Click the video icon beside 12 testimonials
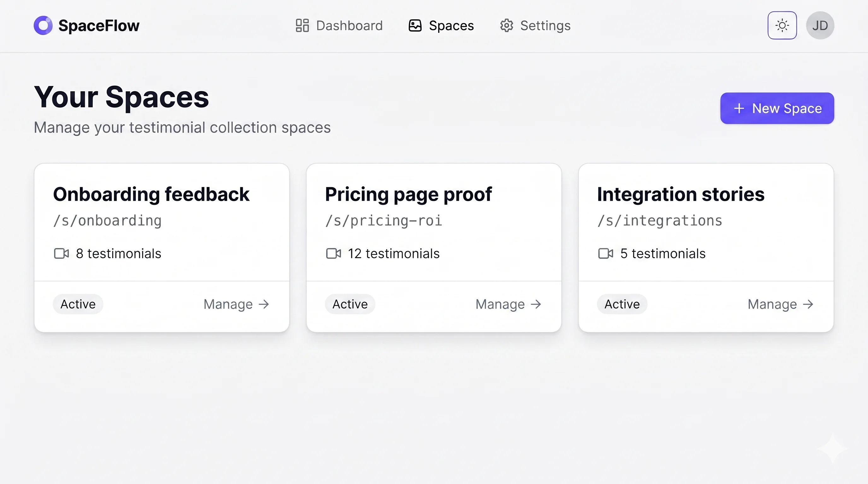868x484 pixels. [x=334, y=253]
